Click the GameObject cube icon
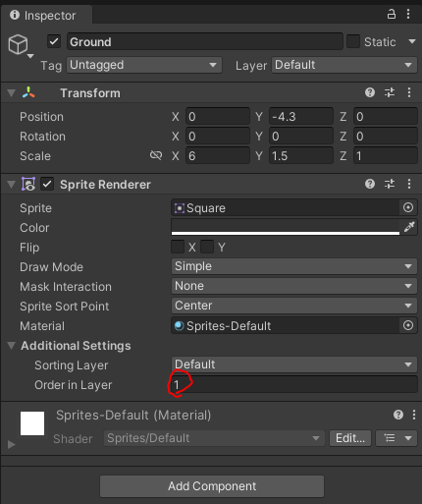Image resolution: width=422 pixels, height=504 pixels. [x=18, y=44]
